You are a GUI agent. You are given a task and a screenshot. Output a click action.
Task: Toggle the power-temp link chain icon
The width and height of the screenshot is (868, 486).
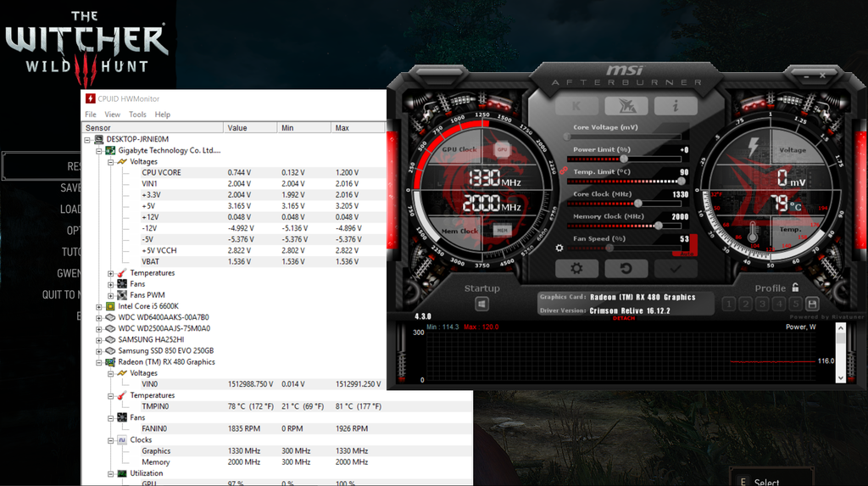pos(564,170)
